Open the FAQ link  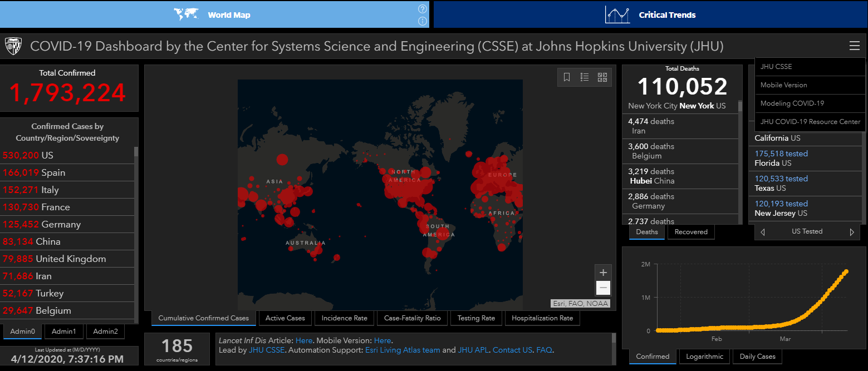pyautogui.click(x=544, y=350)
